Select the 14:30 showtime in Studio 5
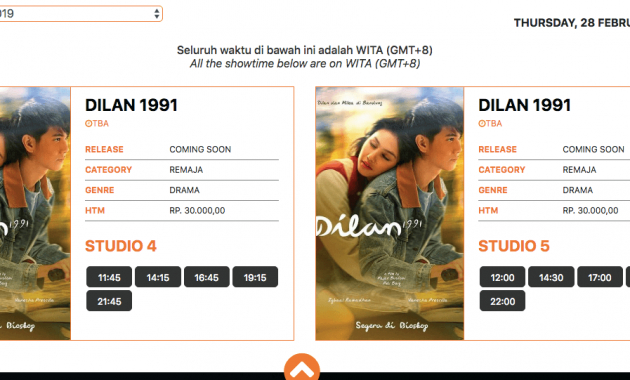The image size is (630, 380). coord(551,277)
